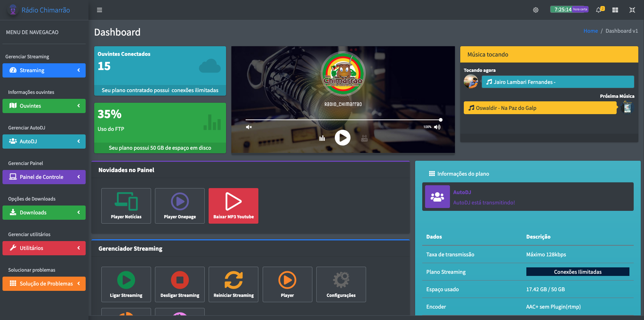Click the Ouvintes Conectados count 15

(104, 66)
